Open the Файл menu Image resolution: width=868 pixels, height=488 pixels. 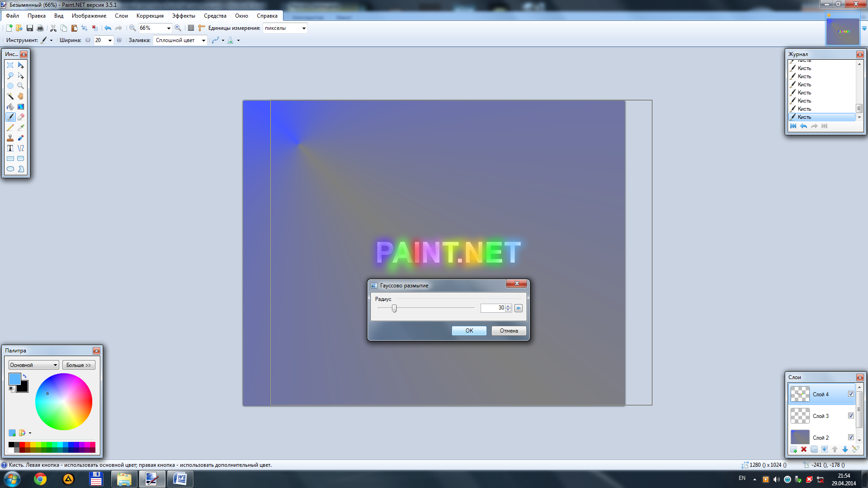pyautogui.click(x=12, y=16)
